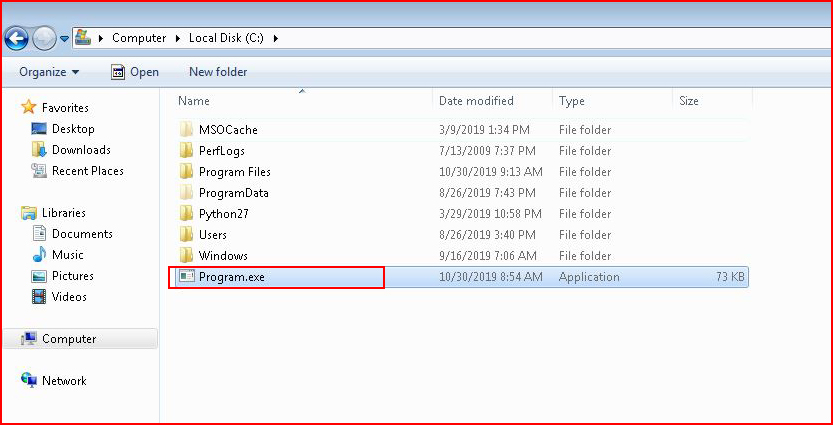Click the Application type cell

(589, 277)
